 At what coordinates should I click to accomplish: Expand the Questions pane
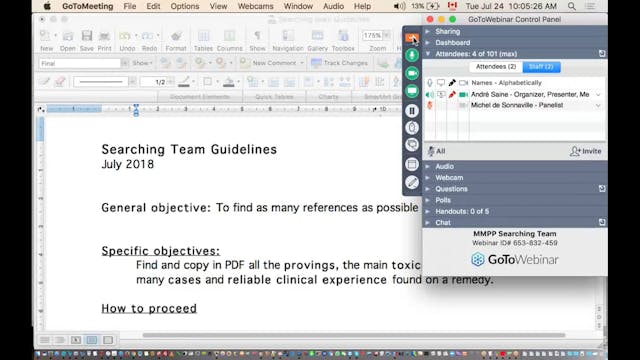(428, 189)
